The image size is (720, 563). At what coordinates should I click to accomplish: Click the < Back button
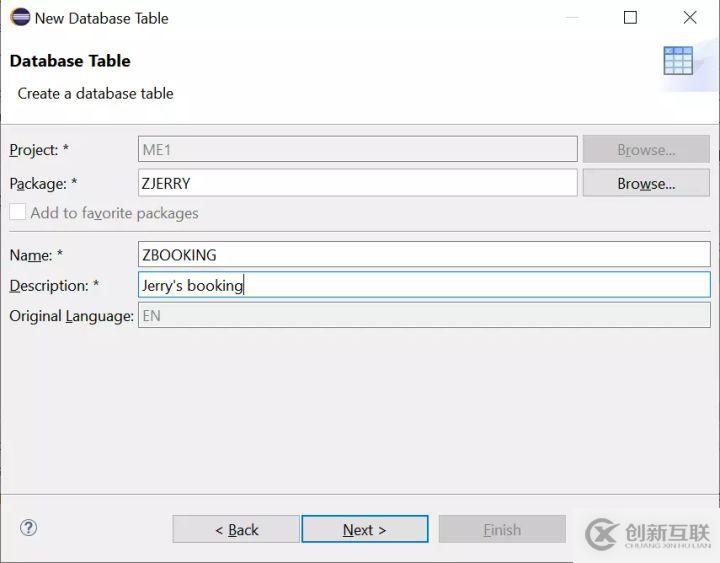pyautogui.click(x=236, y=529)
